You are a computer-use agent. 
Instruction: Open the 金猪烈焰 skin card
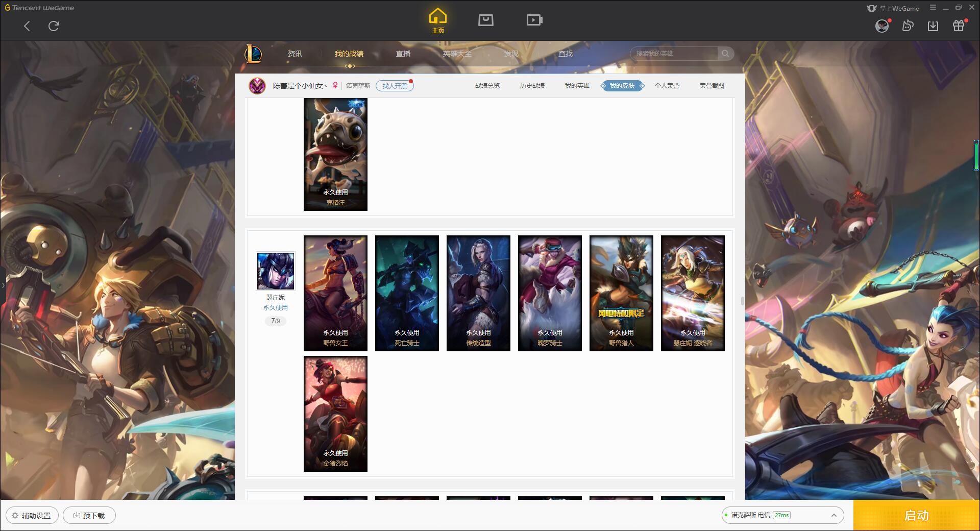[335, 414]
